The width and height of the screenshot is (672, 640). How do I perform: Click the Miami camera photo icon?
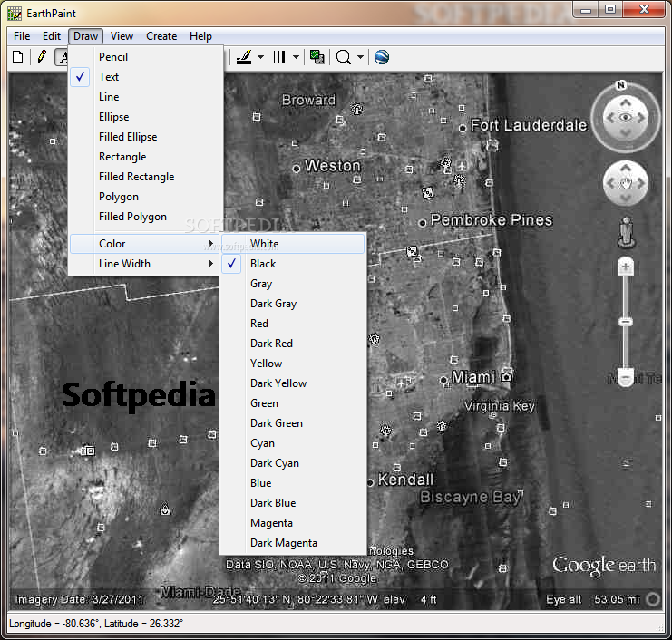pyautogui.click(x=507, y=376)
